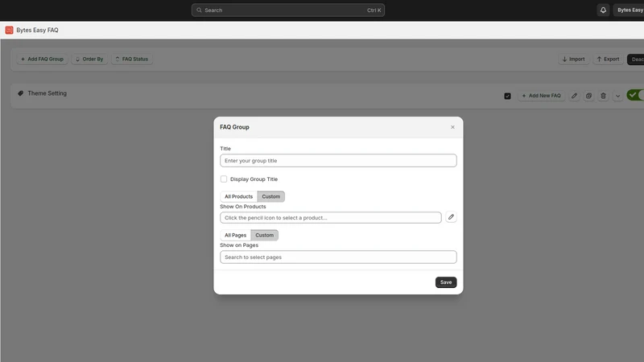Click pencil icon to select a product
644x362 pixels.
click(451, 217)
